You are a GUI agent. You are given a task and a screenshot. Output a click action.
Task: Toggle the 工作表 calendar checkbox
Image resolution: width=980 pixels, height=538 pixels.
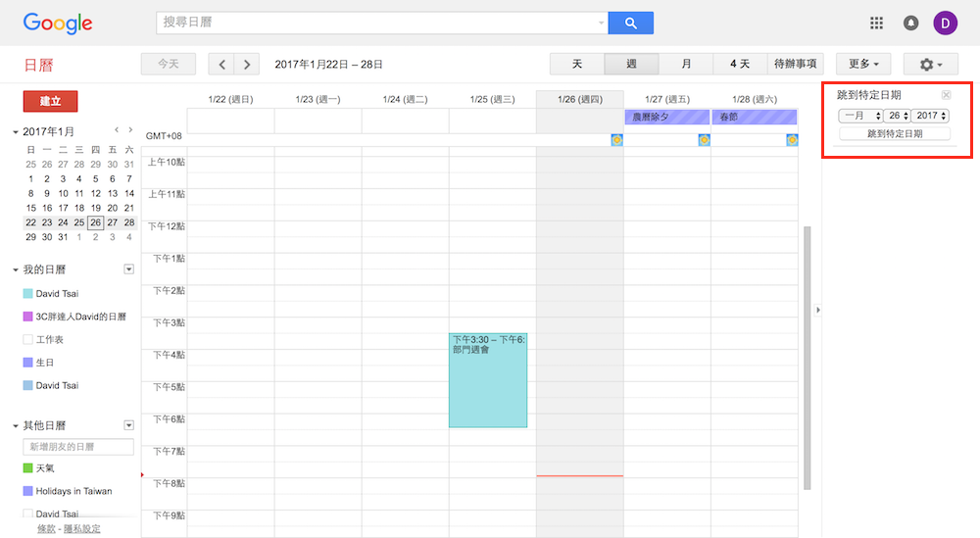(28, 339)
